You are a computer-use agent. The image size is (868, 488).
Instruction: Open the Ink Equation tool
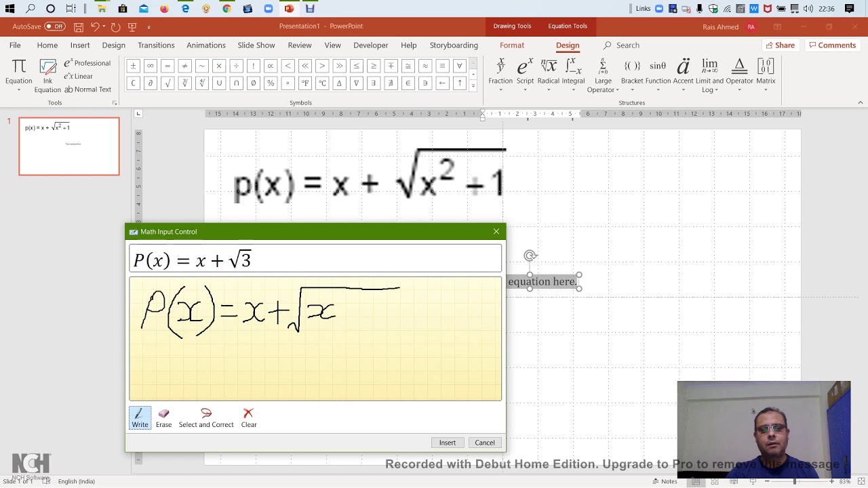(x=47, y=76)
